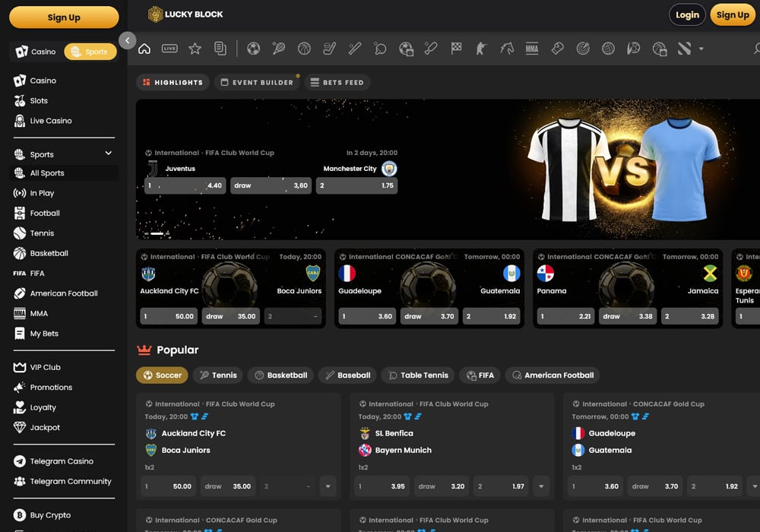Select the volleyball icon in sports bar
Screen dimensions: 760x532
(608, 49)
